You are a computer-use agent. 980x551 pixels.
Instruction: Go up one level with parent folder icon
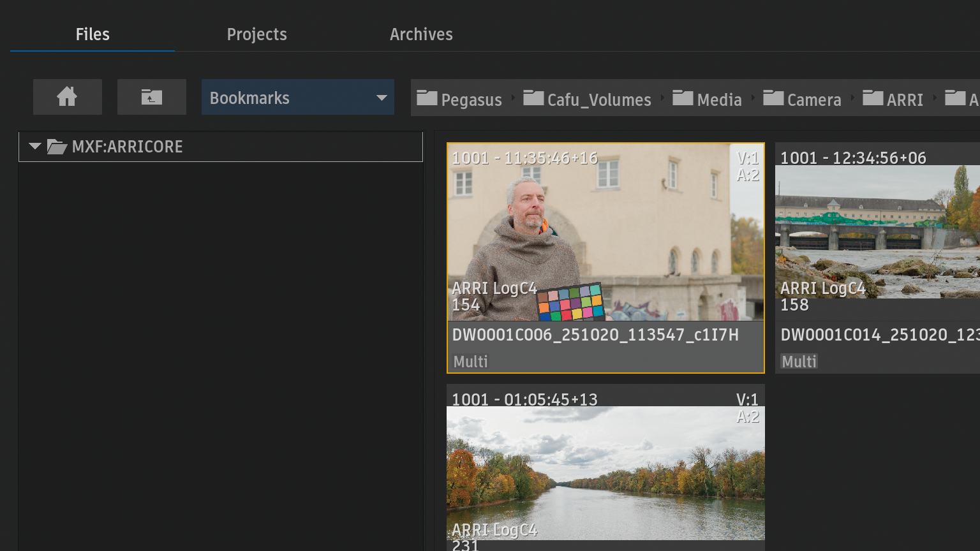point(151,97)
